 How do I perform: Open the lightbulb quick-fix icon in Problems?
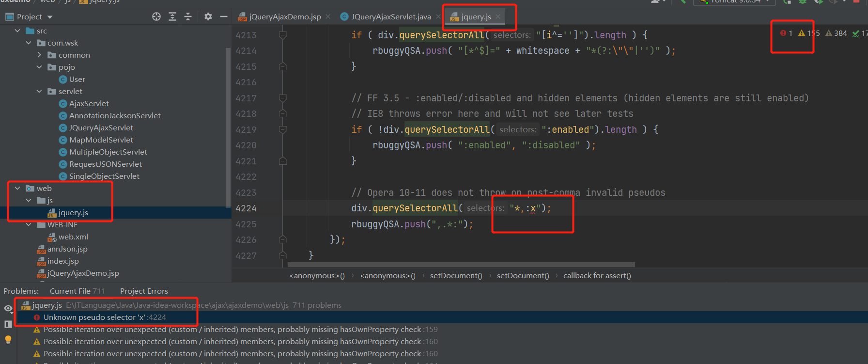pyautogui.click(x=8, y=339)
